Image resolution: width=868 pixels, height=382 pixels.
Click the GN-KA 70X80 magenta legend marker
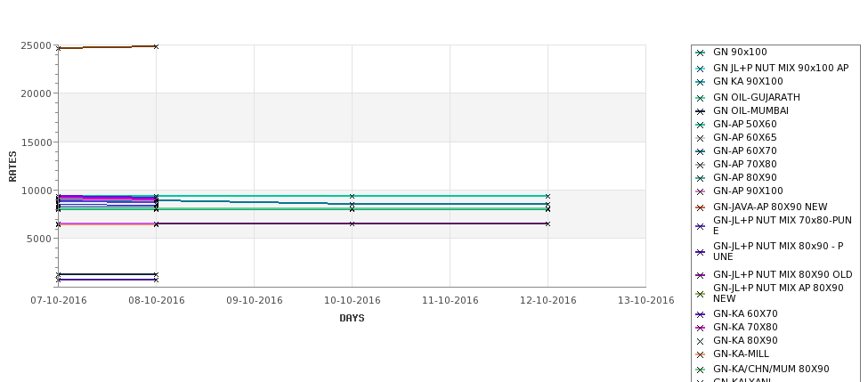701,328
